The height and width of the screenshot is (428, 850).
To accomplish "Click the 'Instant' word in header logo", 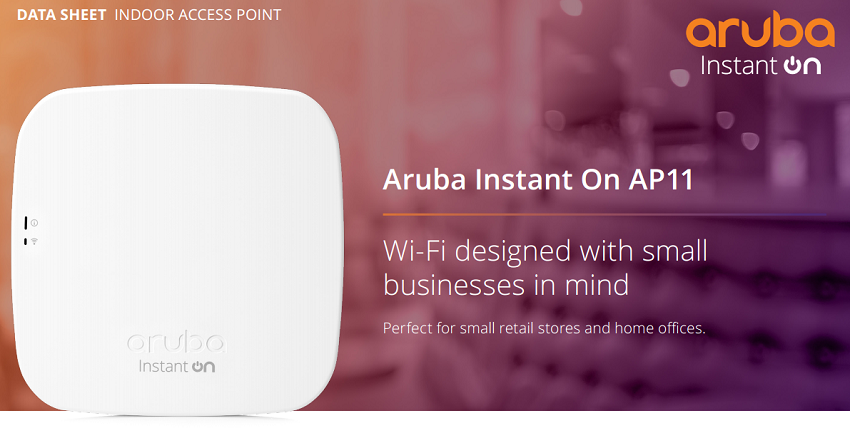I will tap(739, 66).
